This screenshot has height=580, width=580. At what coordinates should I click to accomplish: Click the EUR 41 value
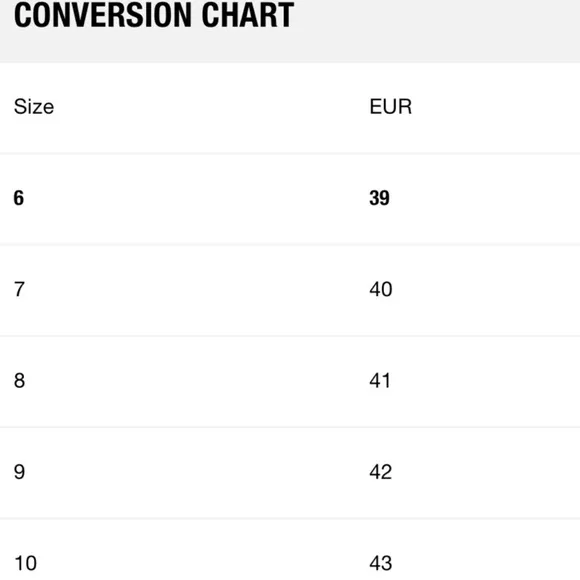coord(380,381)
